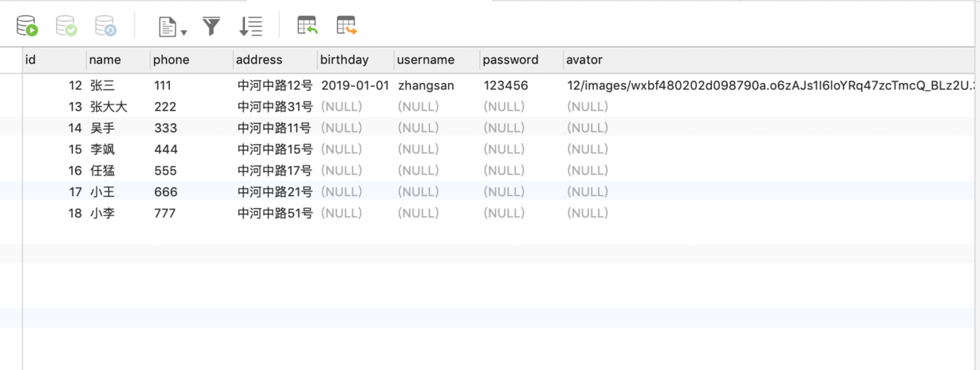Select the address cell 中河中路17号

[x=275, y=171]
